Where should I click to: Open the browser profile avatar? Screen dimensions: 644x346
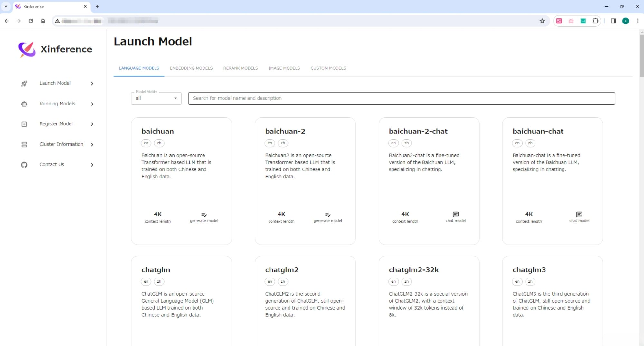point(626,21)
